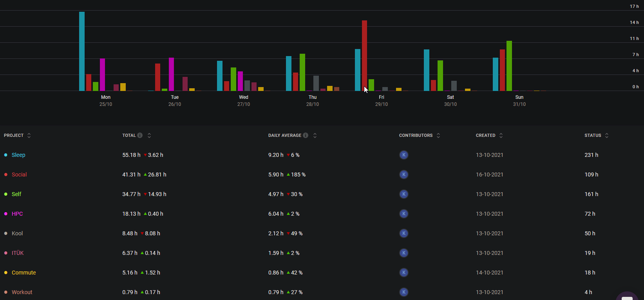The image size is (644, 300).
Task: Click the PROJECT column header
Action: [x=14, y=135]
